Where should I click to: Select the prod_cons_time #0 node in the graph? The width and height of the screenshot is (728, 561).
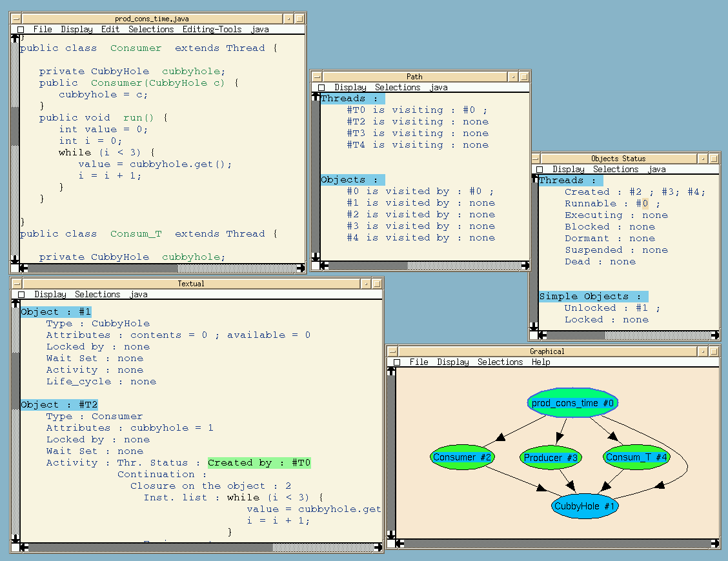click(572, 403)
